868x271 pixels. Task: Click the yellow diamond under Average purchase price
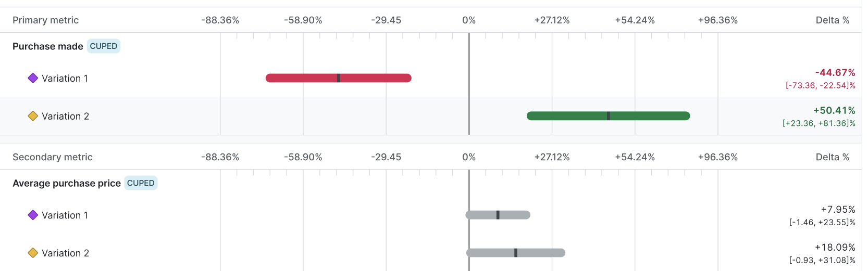33,253
